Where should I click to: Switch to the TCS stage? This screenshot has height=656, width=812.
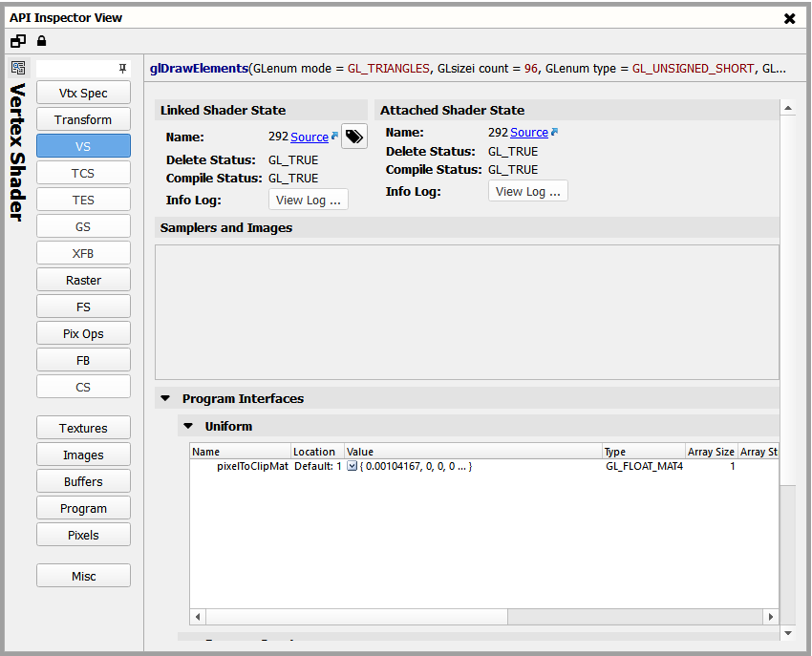pyautogui.click(x=83, y=173)
